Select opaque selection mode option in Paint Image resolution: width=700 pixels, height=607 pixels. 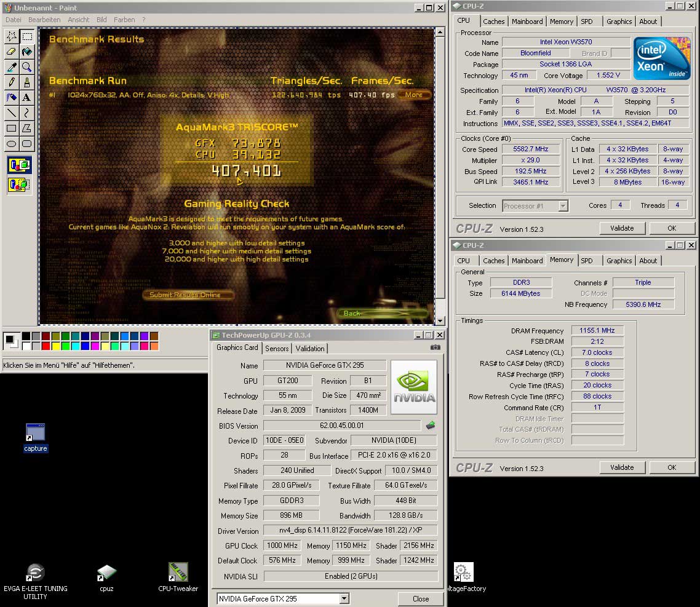(x=19, y=165)
